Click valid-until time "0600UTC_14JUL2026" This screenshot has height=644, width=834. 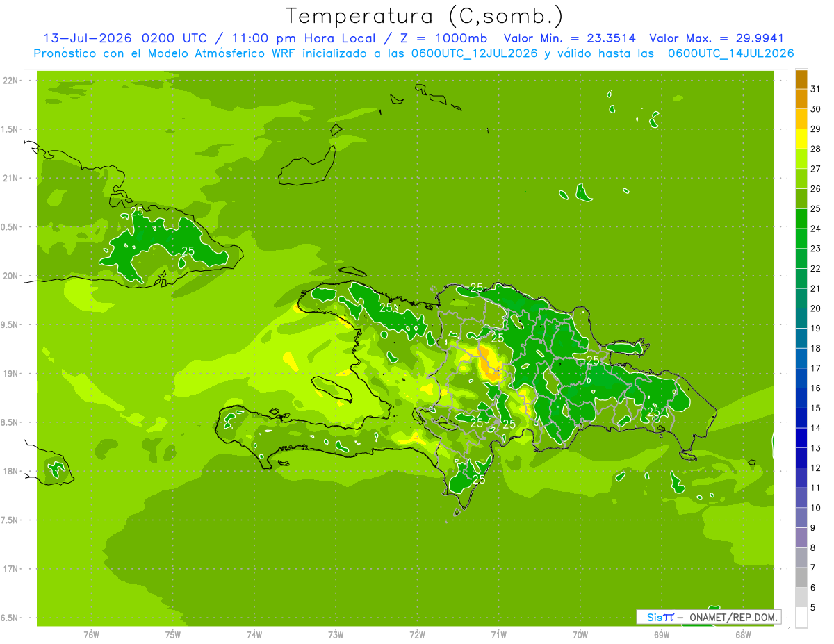tap(730, 53)
